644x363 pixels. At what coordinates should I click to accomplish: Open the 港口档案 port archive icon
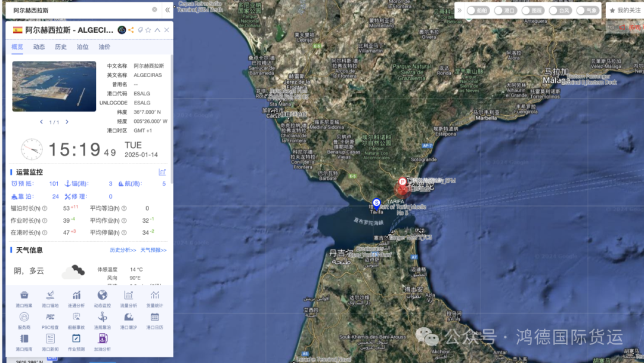click(24, 295)
